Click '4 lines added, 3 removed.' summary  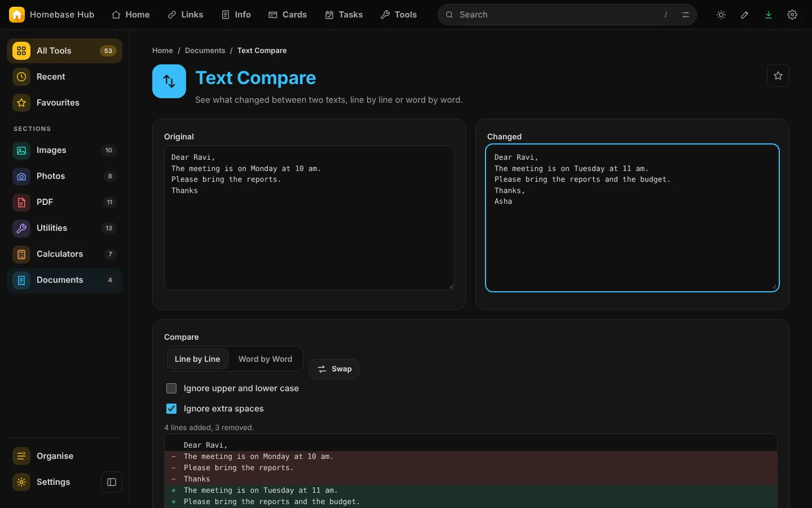point(209,427)
